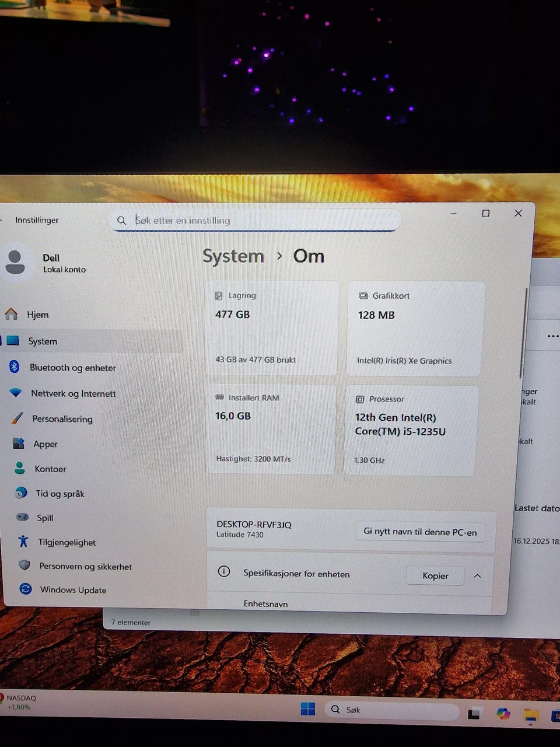Open the Installert RAM 16,0 GB card
Viewport: 560px width, 747px height.
[x=271, y=429]
